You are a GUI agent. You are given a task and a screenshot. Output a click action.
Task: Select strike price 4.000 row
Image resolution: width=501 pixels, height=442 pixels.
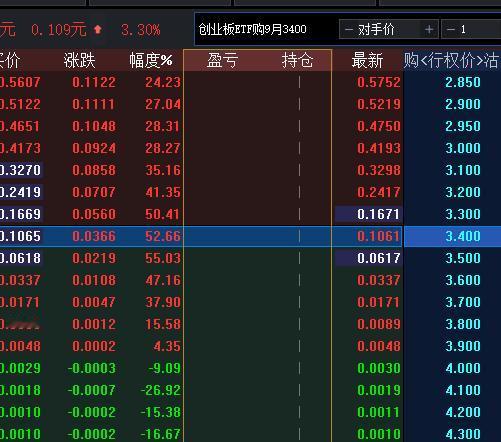click(463, 368)
